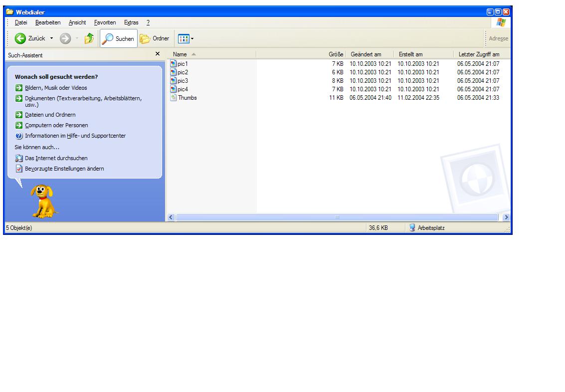The image size is (565, 392).
Task: Sort by the Letzter Zugriff am column
Action: pos(482,54)
